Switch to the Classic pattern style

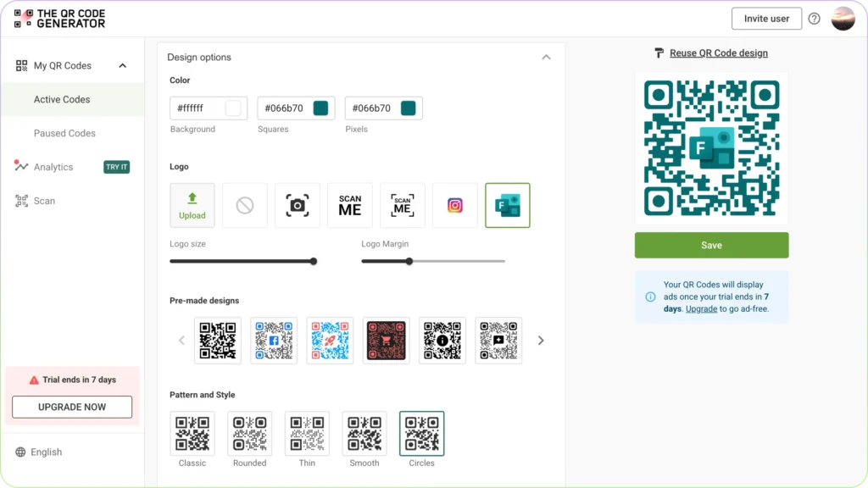[192, 432]
